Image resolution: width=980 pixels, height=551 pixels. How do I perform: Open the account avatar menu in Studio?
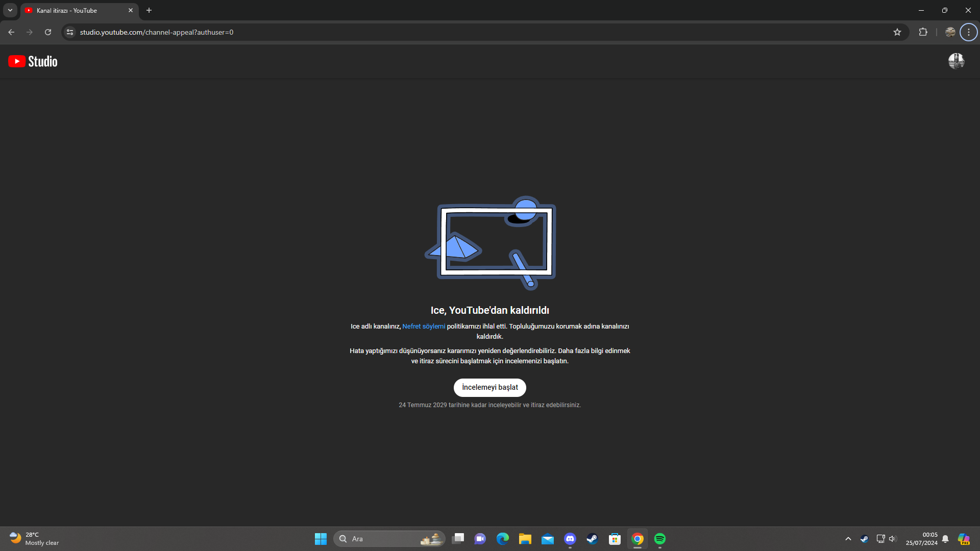pyautogui.click(x=956, y=61)
